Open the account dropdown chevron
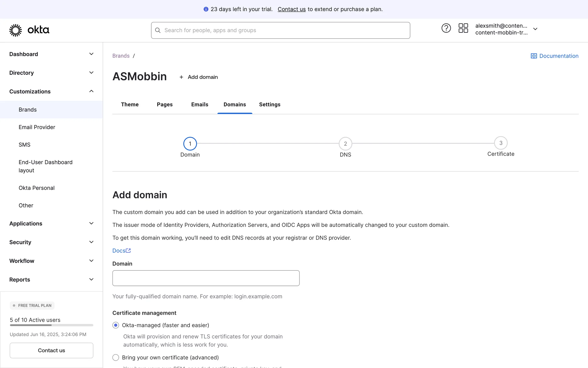588x368 pixels. [x=535, y=29]
